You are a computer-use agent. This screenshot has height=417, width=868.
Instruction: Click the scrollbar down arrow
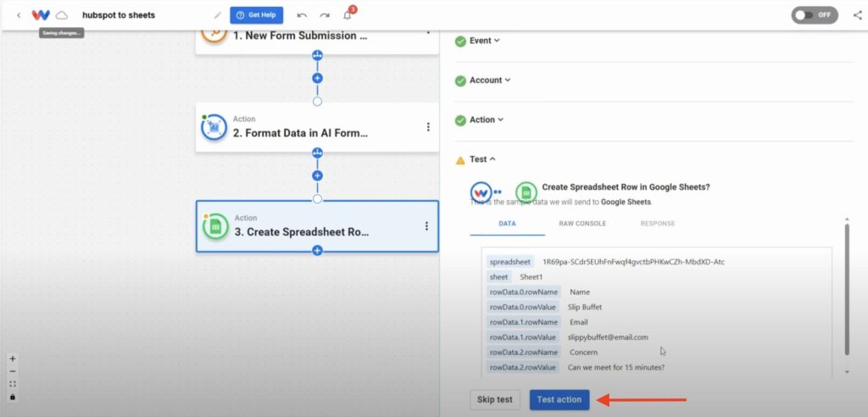[x=847, y=372]
